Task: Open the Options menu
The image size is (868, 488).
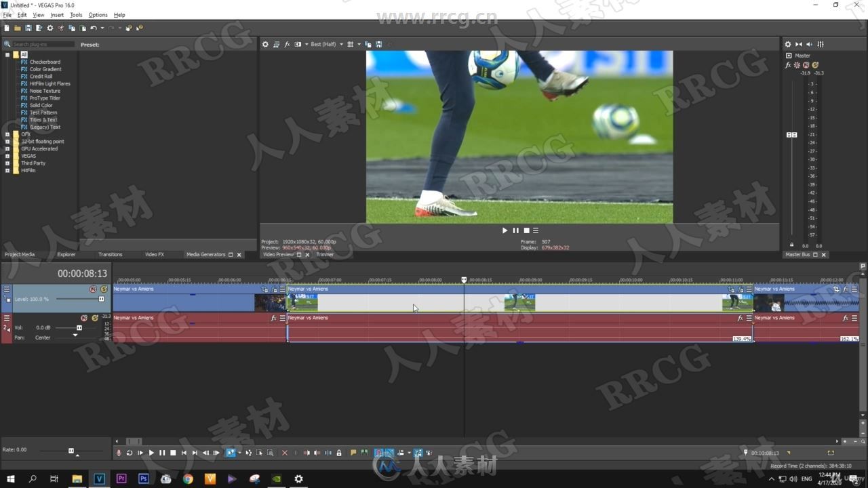Action: click(98, 14)
